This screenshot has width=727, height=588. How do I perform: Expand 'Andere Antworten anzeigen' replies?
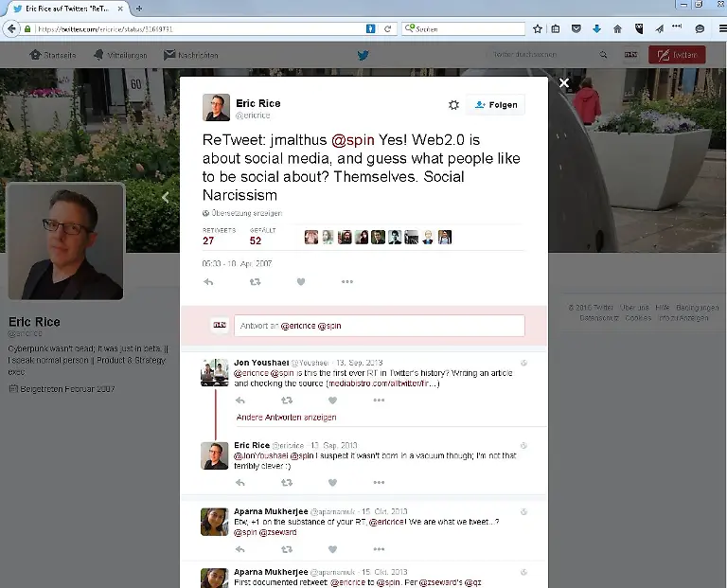pos(286,417)
